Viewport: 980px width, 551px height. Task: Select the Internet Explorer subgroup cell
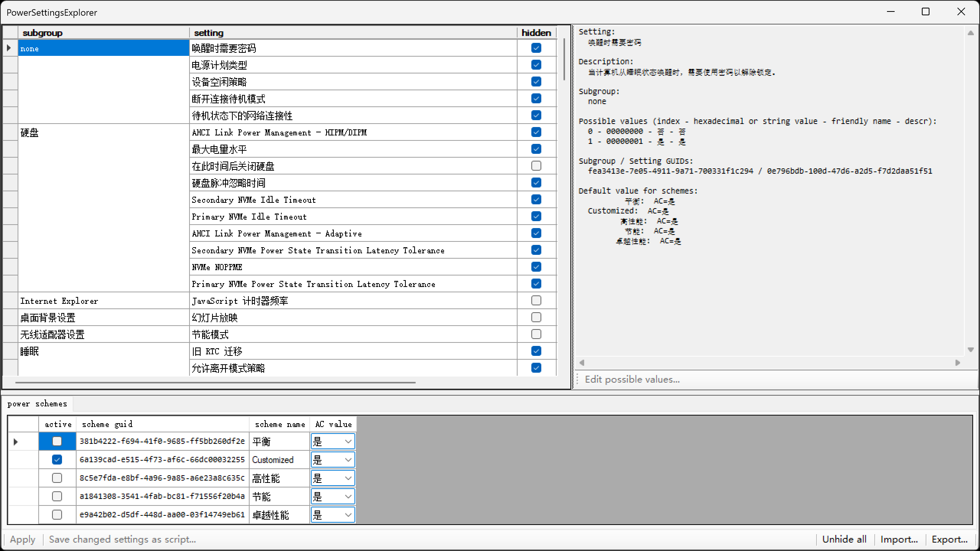pos(104,301)
